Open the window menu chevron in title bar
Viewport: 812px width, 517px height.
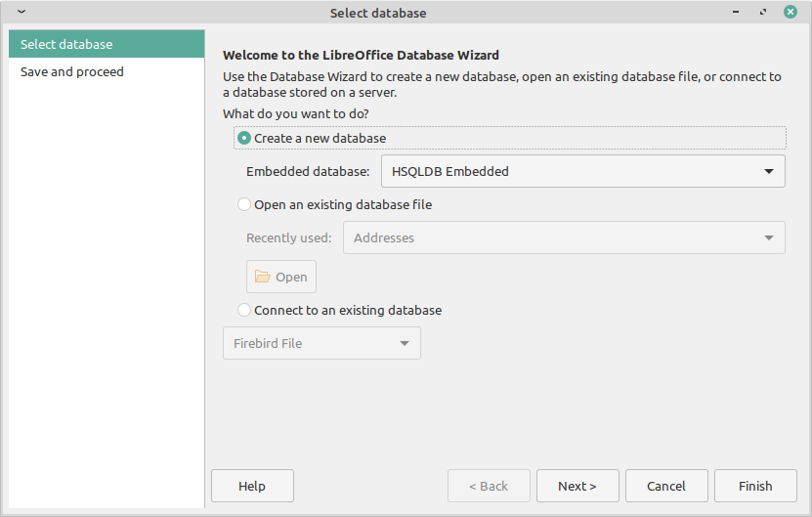[x=21, y=13]
